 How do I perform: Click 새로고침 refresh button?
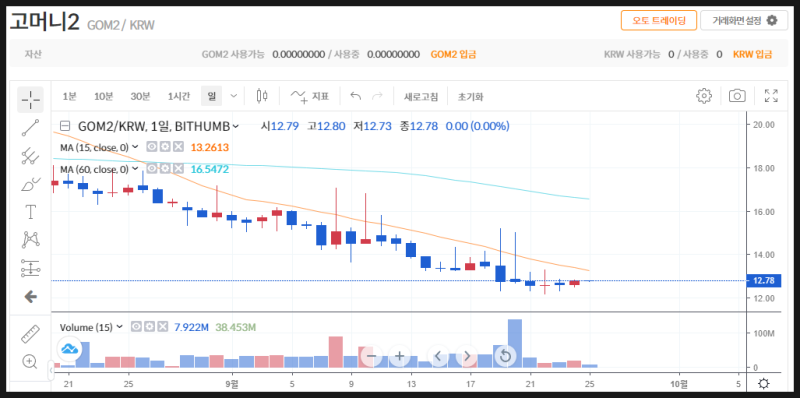point(421,96)
